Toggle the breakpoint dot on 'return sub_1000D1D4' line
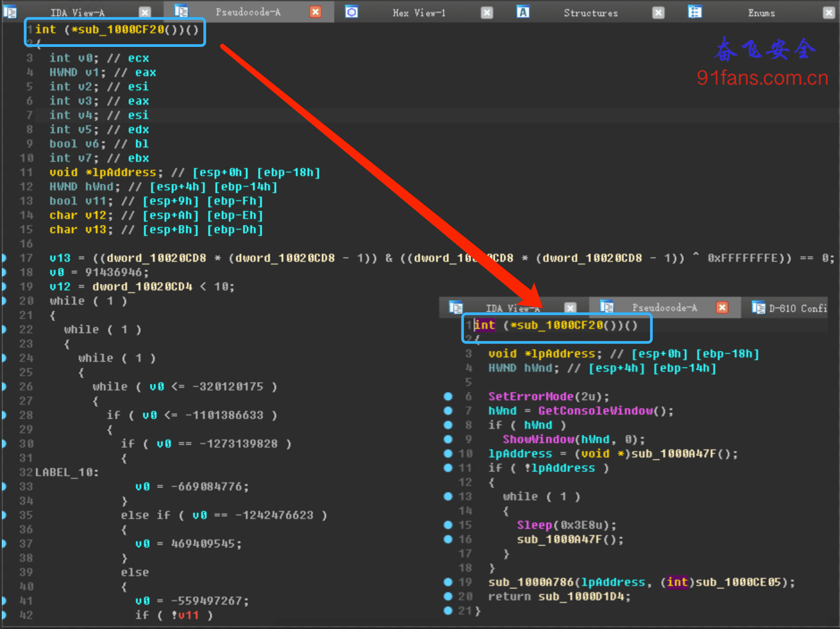Image resolution: width=840 pixels, height=629 pixels. pos(448,596)
